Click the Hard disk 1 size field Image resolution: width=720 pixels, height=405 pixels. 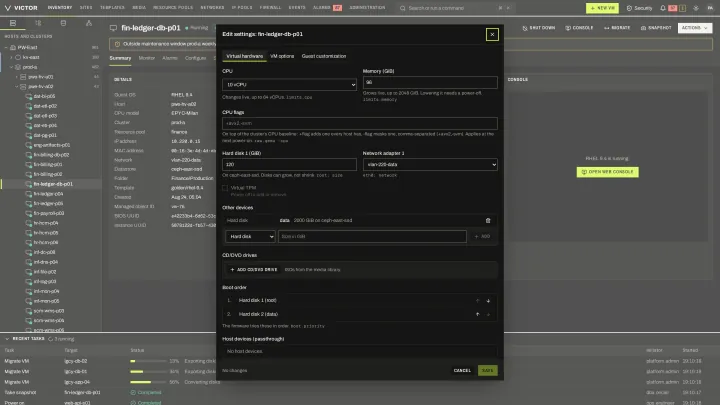[289, 164]
